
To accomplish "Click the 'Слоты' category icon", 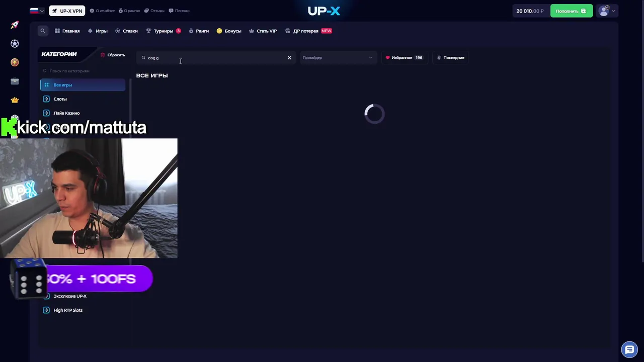I will [x=46, y=99].
